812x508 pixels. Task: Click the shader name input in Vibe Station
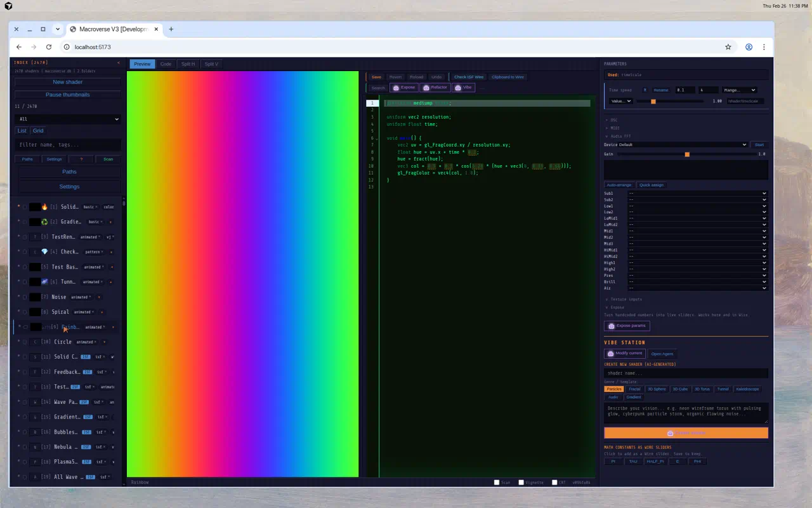tap(686, 373)
